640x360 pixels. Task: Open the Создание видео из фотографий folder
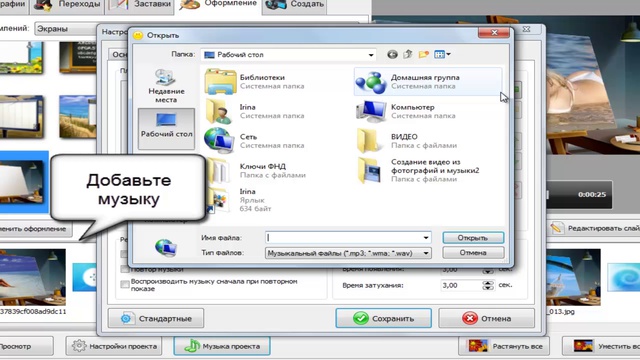[418, 170]
